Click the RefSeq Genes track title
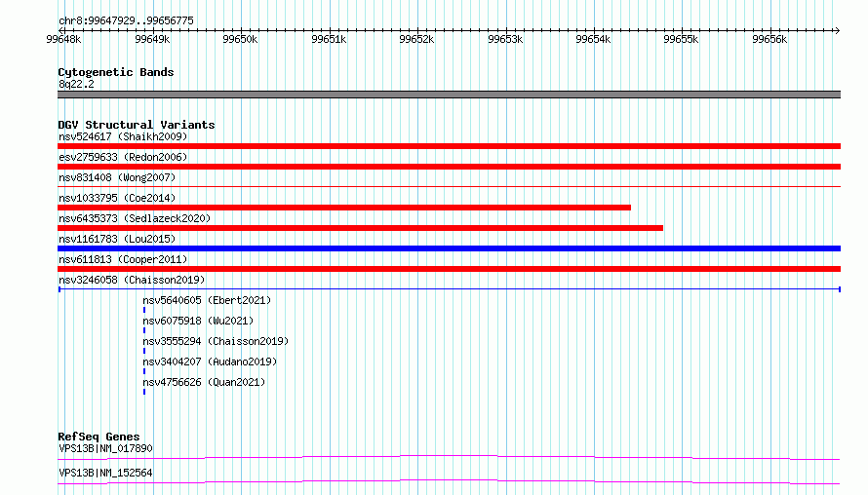 coord(99,437)
